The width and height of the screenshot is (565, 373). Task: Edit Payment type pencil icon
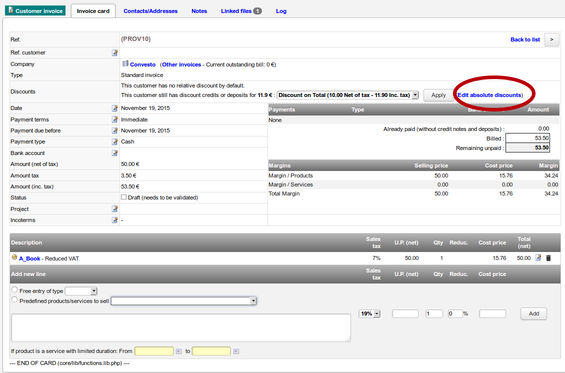pos(115,142)
